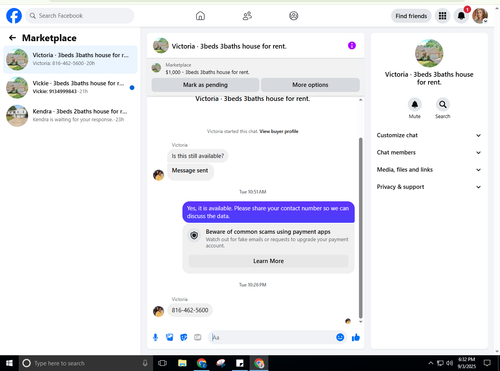
Task: Click the taskbar microphone search icon
Action: (145, 363)
